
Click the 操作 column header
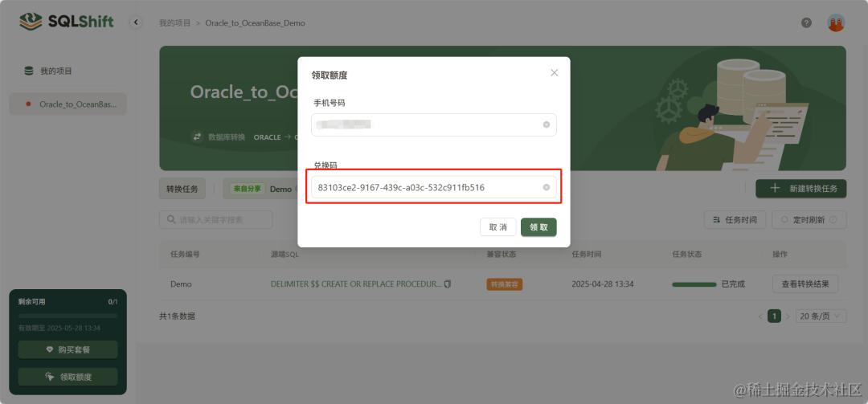coord(780,254)
